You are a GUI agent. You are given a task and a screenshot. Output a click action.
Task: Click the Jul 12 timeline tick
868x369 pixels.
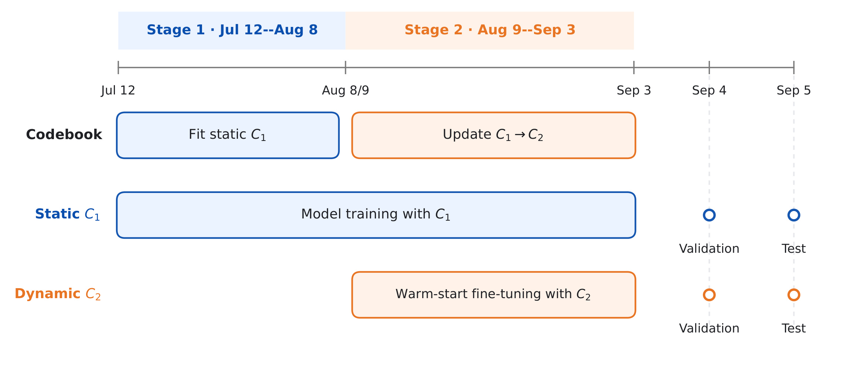pos(118,68)
